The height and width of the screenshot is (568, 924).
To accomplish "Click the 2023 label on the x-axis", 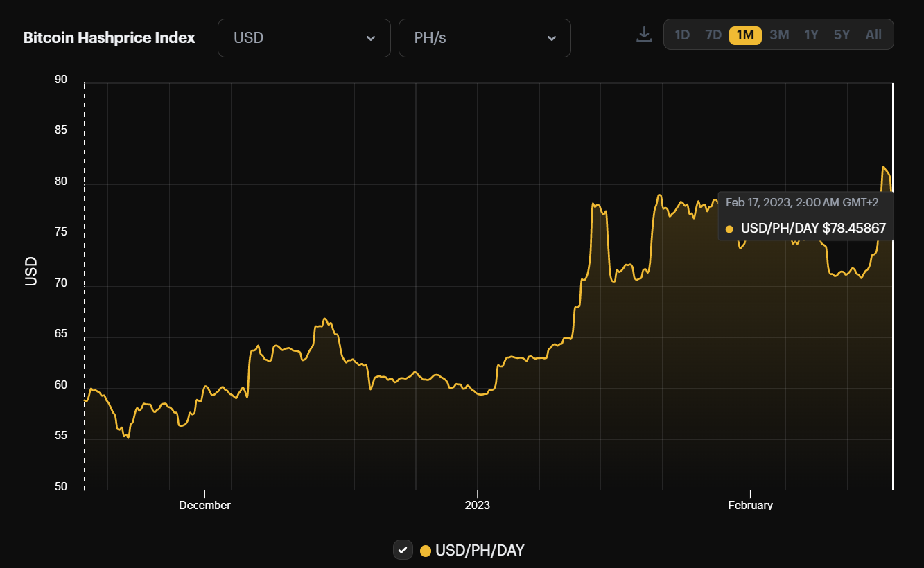I will tap(477, 505).
